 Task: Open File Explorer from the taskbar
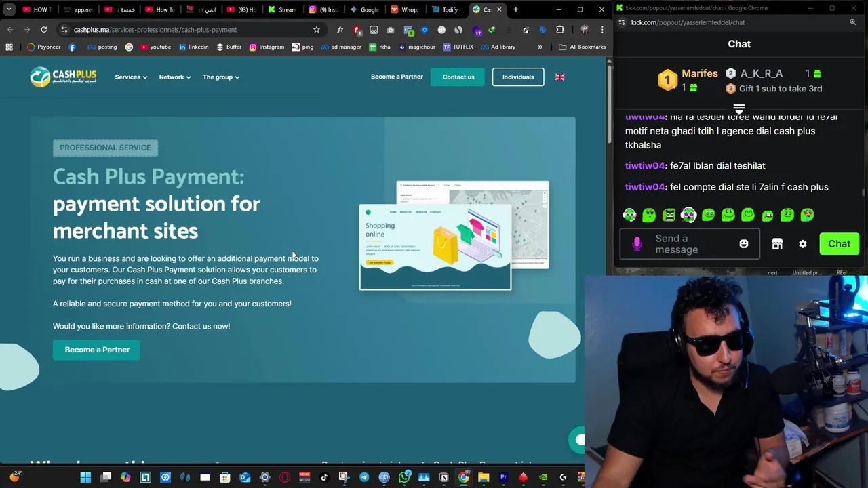point(484,477)
